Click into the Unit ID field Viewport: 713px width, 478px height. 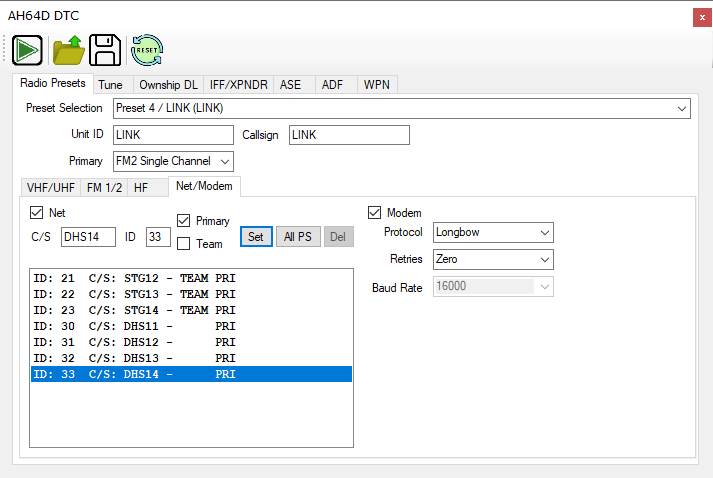pyautogui.click(x=173, y=135)
